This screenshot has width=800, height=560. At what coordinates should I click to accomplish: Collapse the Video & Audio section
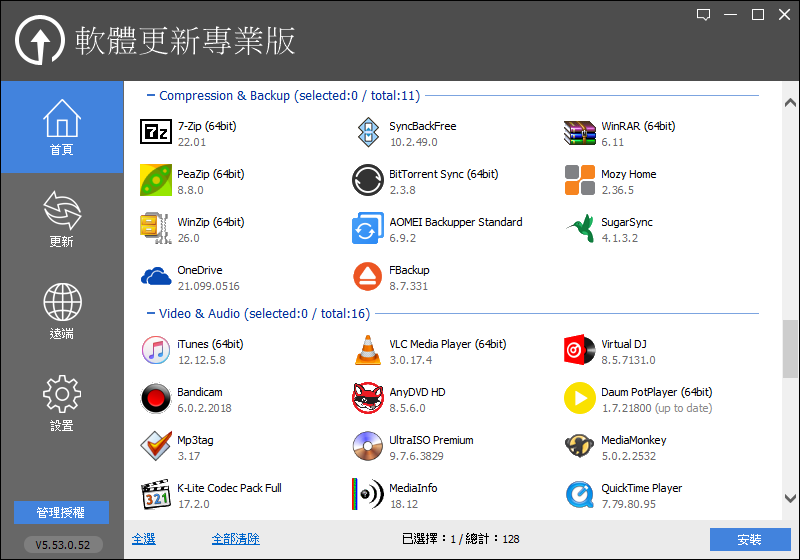pyautogui.click(x=151, y=313)
